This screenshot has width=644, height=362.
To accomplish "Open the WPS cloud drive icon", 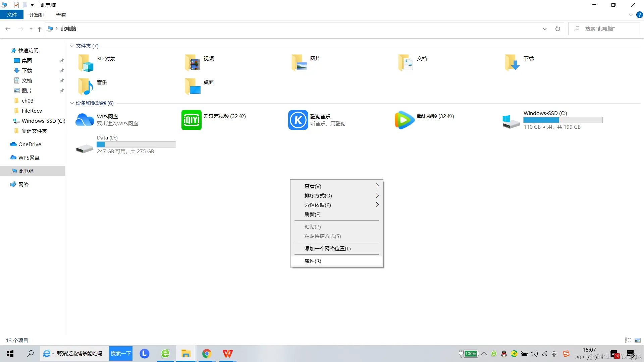I will pyautogui.click(x=85, y=120).
